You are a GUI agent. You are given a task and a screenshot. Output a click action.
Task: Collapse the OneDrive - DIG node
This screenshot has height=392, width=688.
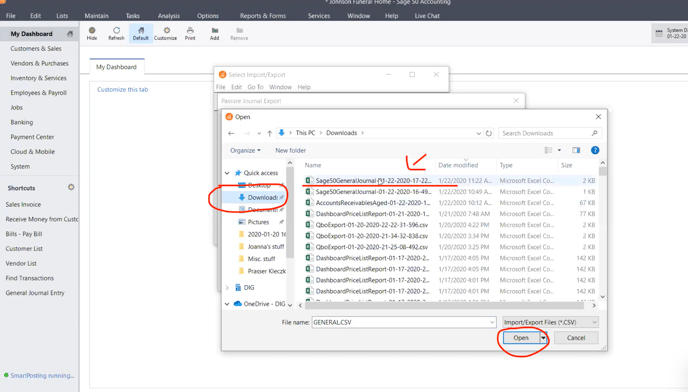tap(227, 304)
